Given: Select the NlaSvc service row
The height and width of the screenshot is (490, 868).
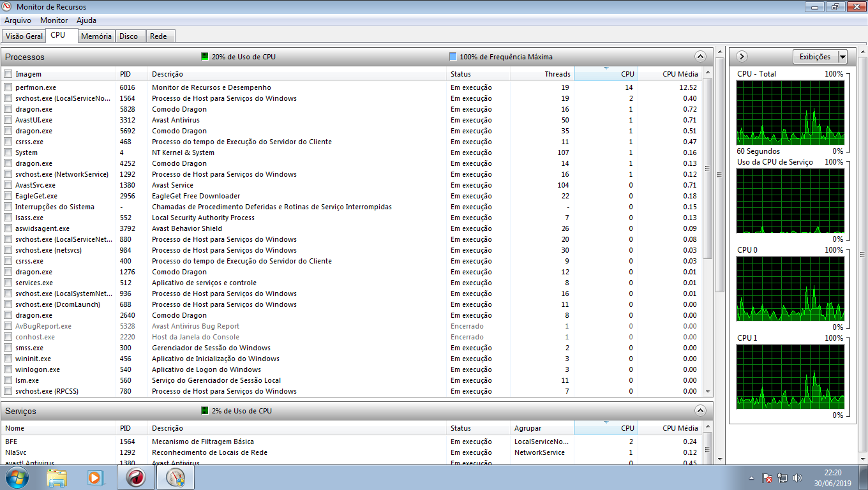Looking at the screenshot, I should pos(352,452).
